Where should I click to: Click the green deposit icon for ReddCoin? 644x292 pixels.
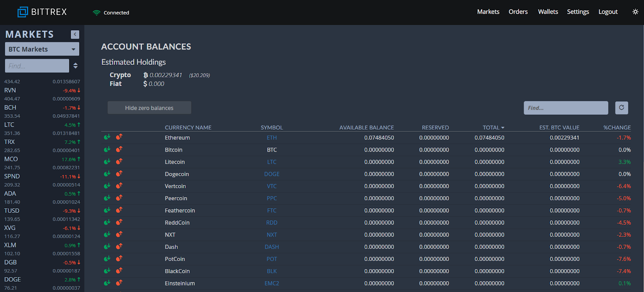coord(107,222)
